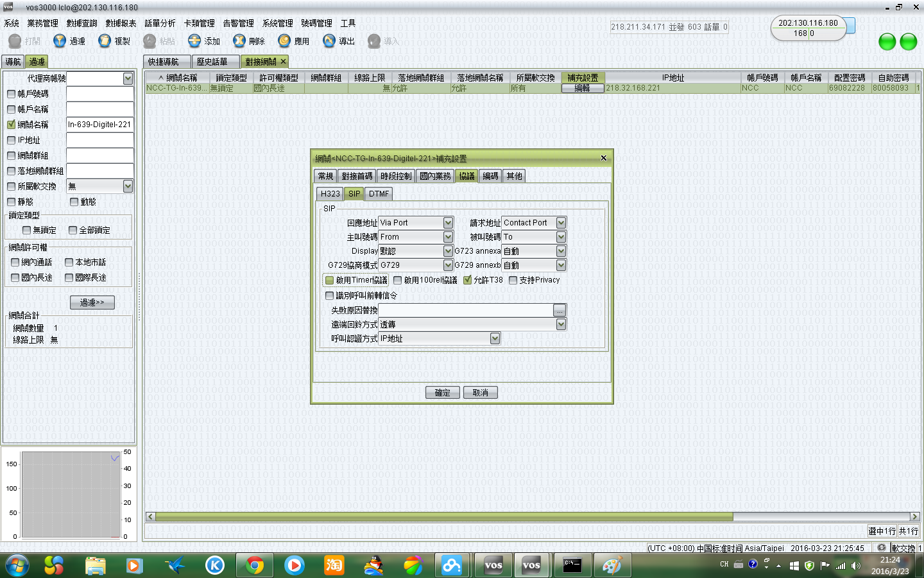Screen dimensions: 924x578
Task: Open the 代理商帳號 dropdown
Action: tap(128, 78)
